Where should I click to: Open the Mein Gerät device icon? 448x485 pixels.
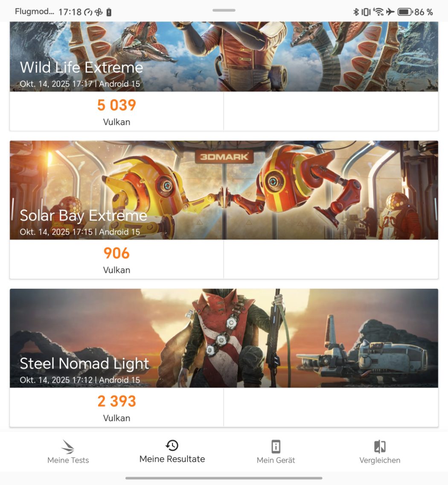[x=276, y=447]
